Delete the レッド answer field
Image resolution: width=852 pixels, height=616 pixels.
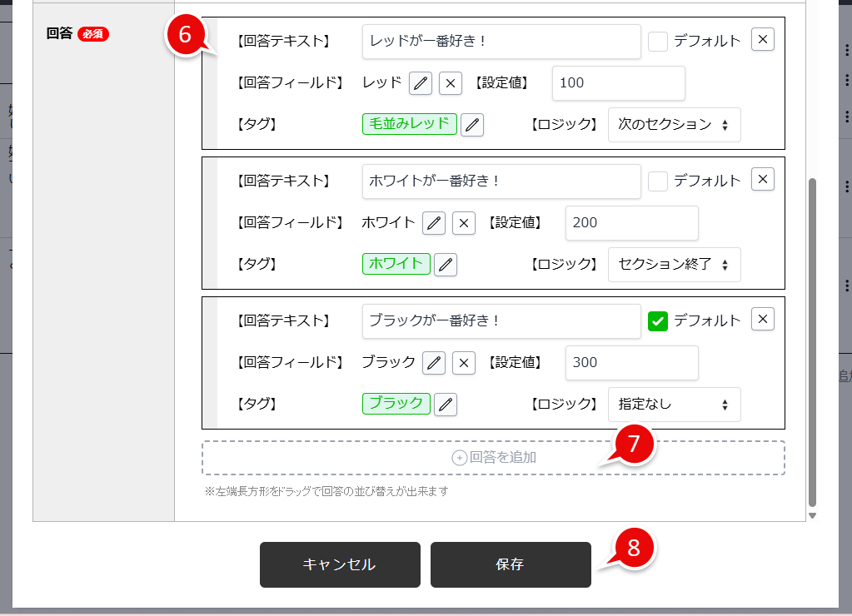pos(450,82)
